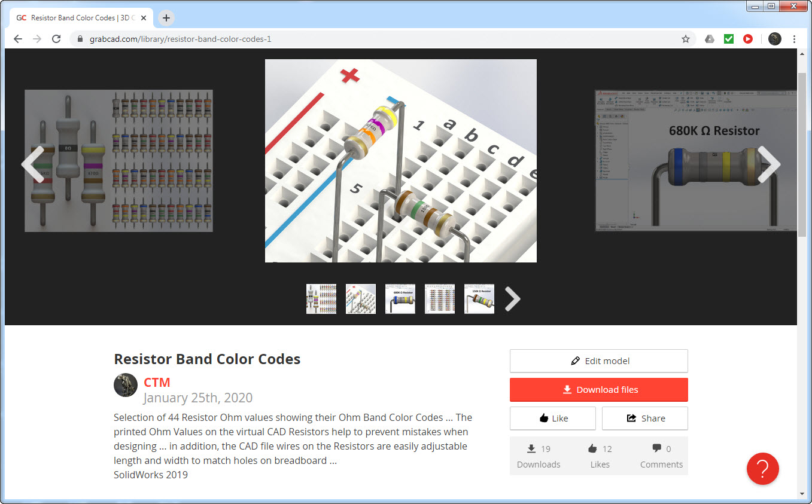812x504 pixels.
Task: Maximize the Chrome window
Action: tap(772, 6)
